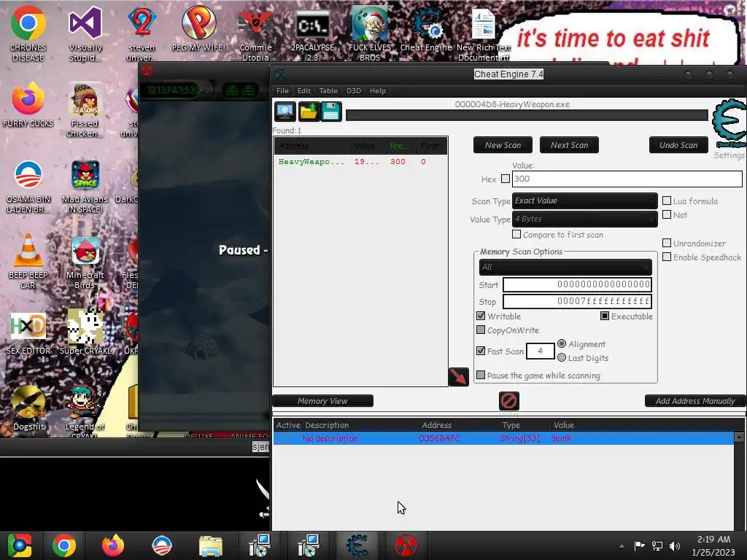Open the Minecraft Birds desktop icon
This screenshot has height=560, width=747.
tap(85, 261)
